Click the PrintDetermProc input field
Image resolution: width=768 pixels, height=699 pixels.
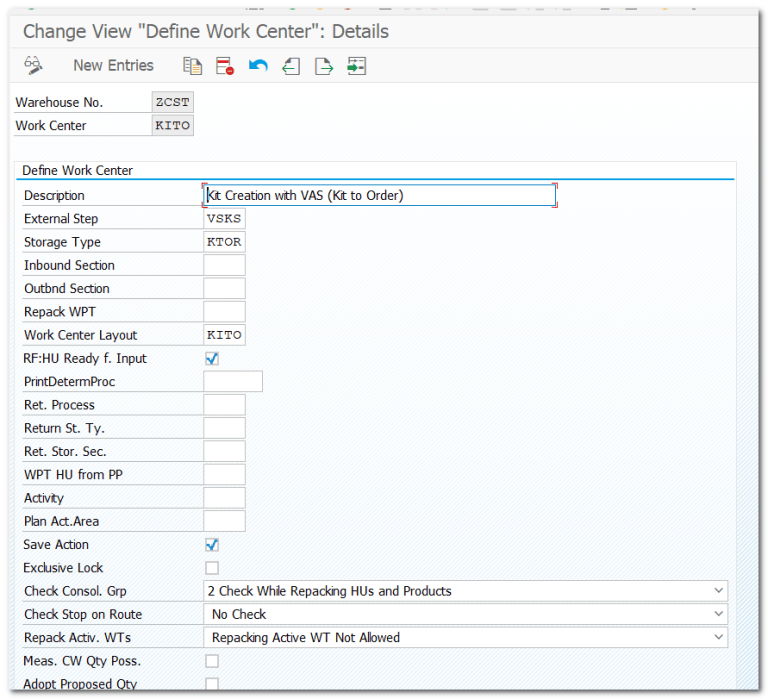click(233, 382)
